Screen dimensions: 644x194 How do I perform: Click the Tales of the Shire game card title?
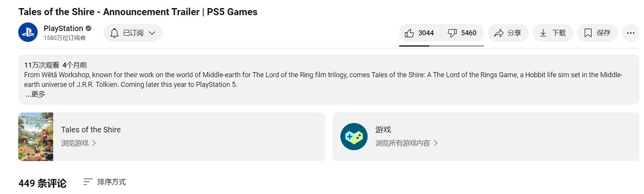[91, 130]
